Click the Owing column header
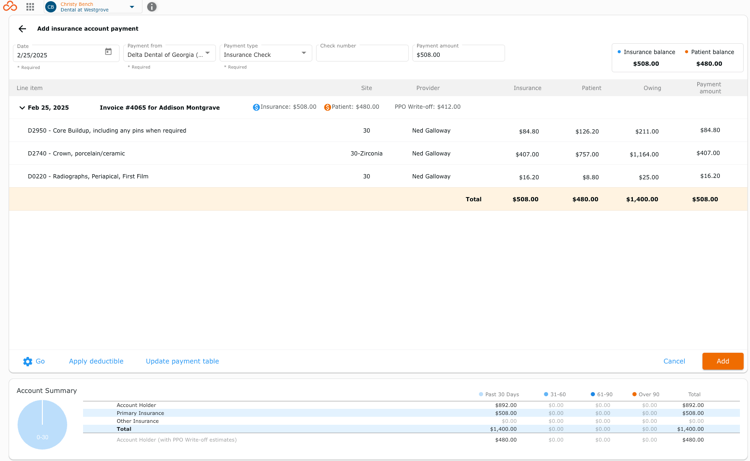This screenshot has height=461, width=750. pos(652,88)
